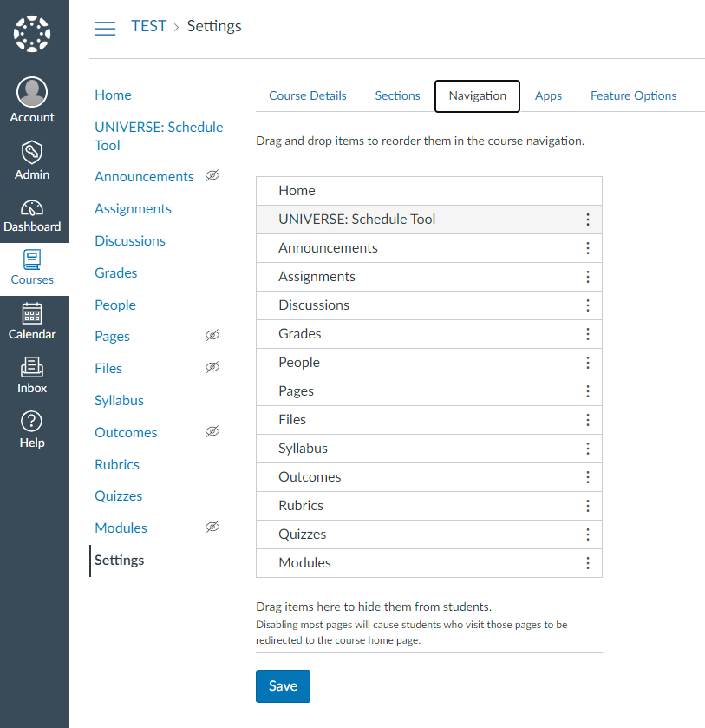Open options menu for UNIVERSE: Schedule Tool row

[x=588, y=220]
